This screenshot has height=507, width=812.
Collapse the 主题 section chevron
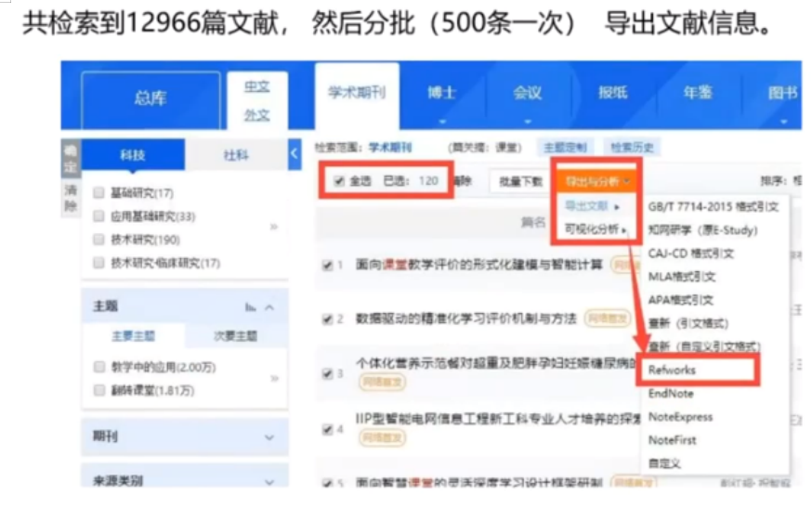pos(269,307)
